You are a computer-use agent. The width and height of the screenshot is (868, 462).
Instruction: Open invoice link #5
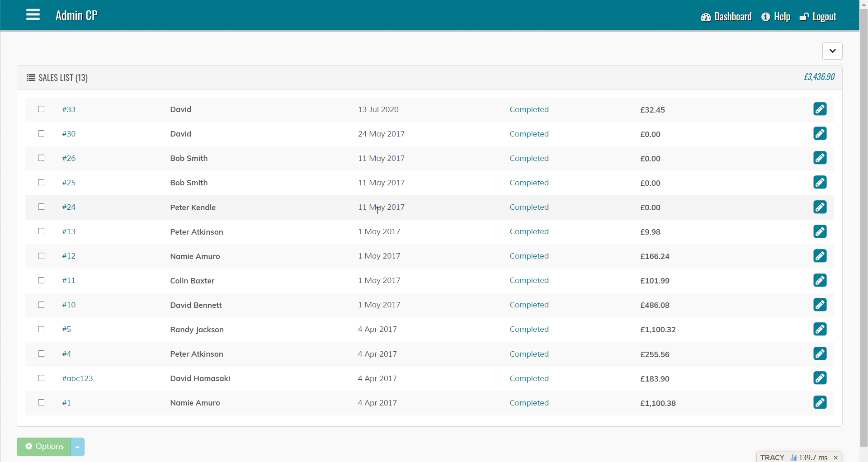tap(66, 329)
